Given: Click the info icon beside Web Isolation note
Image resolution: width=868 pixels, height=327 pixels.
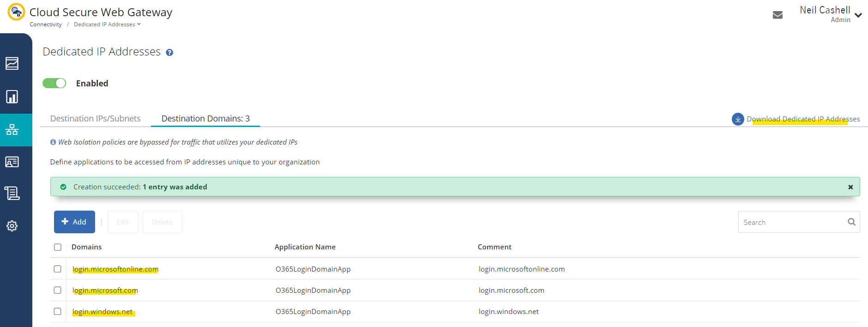Looking at the screenshot, I should (53, 142).
